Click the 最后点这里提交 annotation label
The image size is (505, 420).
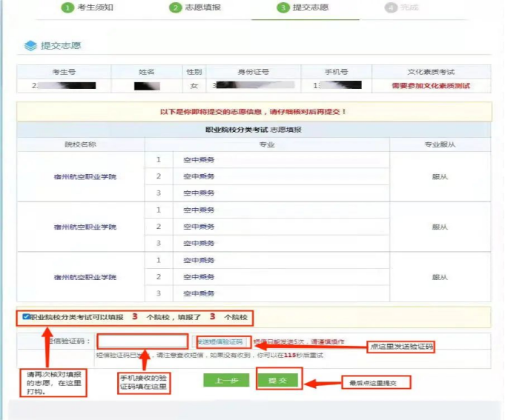(x=375, y=383)
